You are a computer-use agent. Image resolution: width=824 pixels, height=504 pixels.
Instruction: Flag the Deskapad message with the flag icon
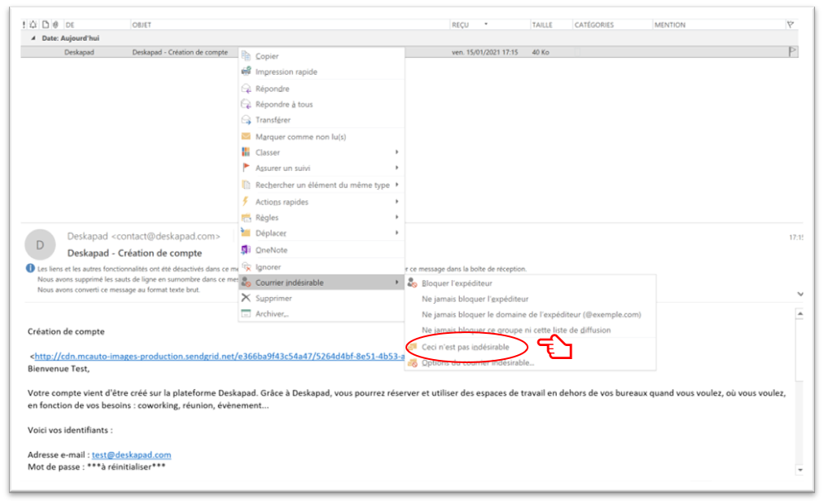[x=792, y=51]
